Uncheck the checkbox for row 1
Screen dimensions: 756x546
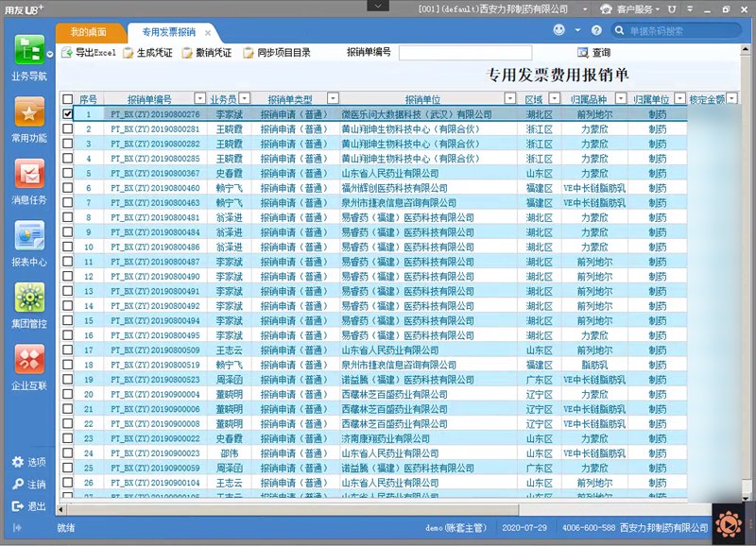67,114
